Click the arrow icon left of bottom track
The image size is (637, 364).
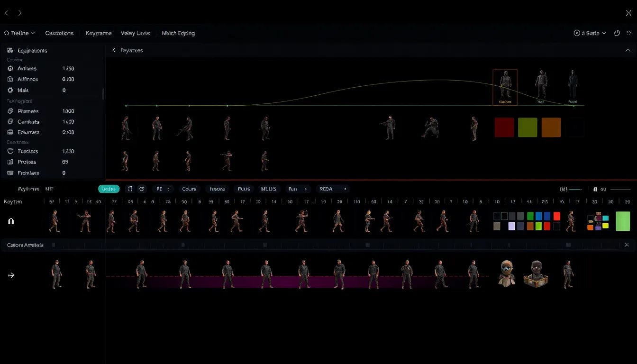point(11,275)
